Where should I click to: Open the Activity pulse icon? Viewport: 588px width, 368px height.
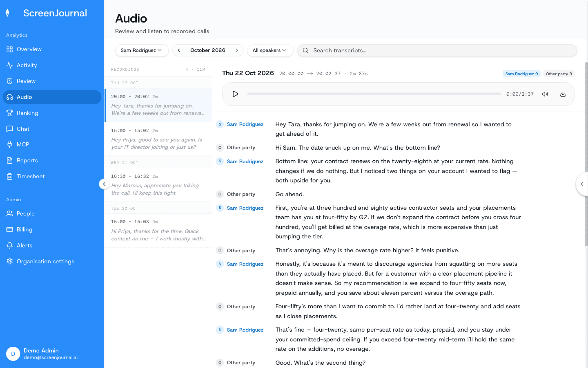[10, 65]
